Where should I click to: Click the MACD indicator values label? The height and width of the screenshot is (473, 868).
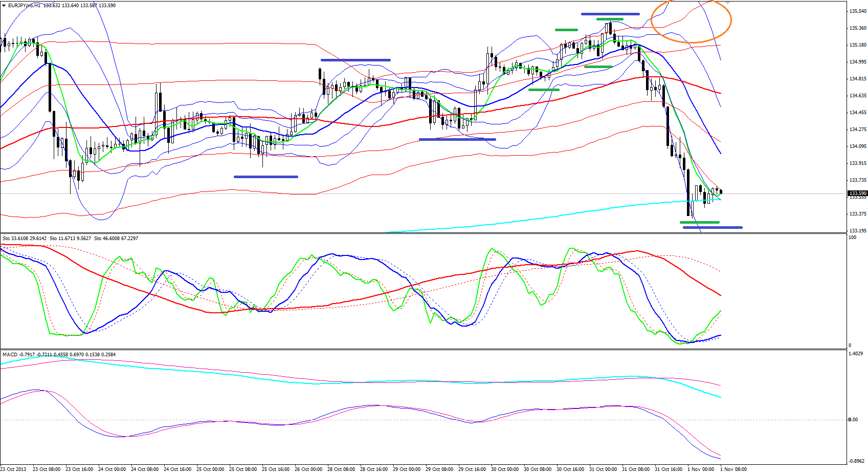point(59,354)
